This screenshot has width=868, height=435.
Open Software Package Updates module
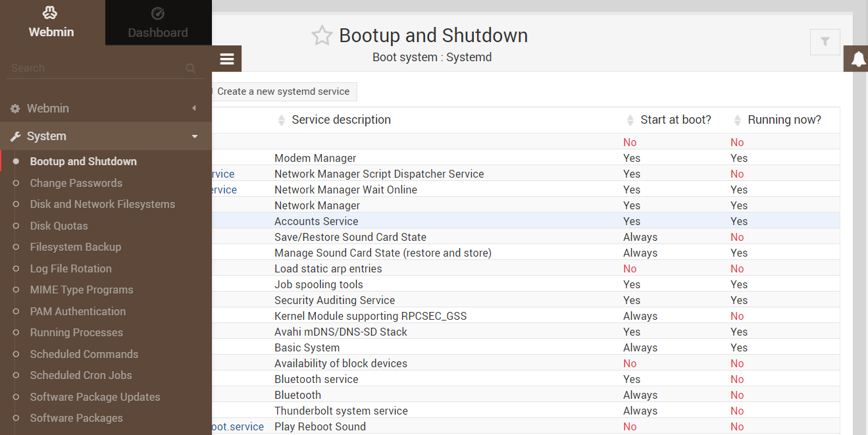(x=95, y=397)
